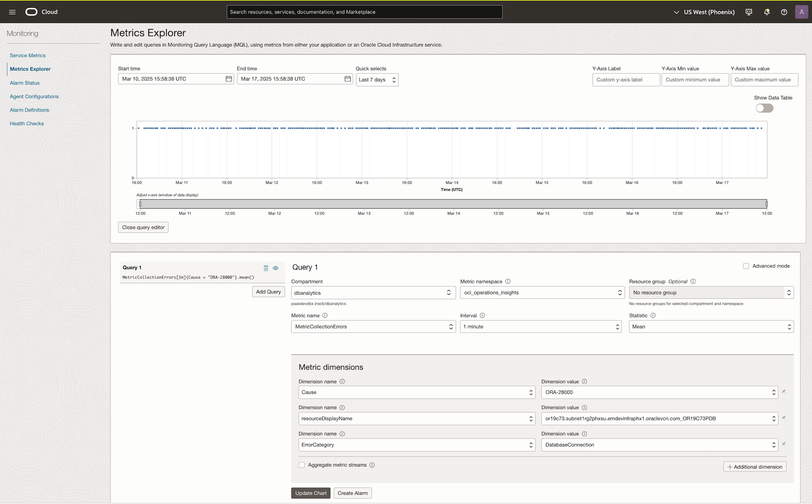This screenshot has width=812, height=504.
Task: Go to Alarm Definitions in sidebar
Action: click(x=29, y=110)
